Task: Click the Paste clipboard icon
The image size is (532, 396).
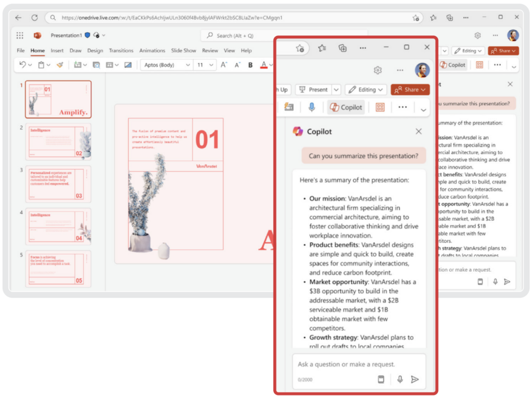Action: [x=41, y=65]
